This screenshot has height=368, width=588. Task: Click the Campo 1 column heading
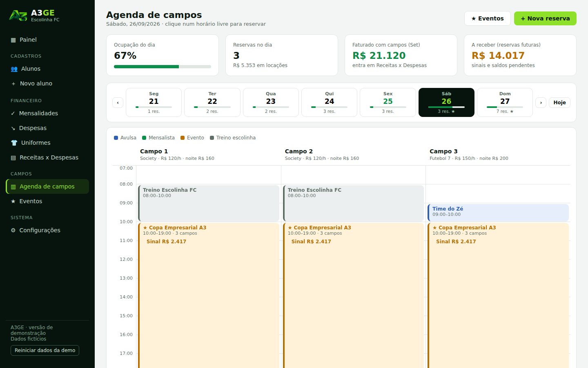pos(154,151)
